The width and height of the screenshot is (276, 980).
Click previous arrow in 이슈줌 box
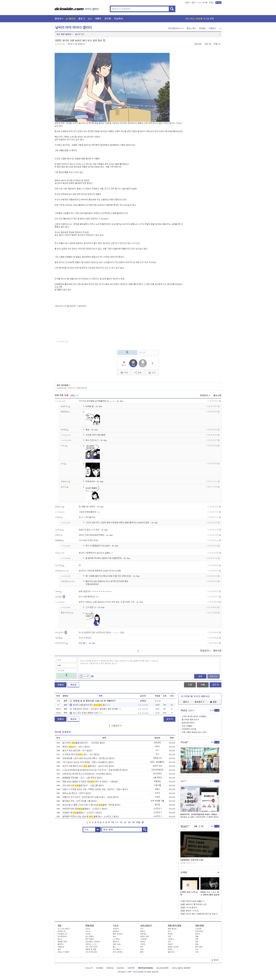click(x=215, y=742)
